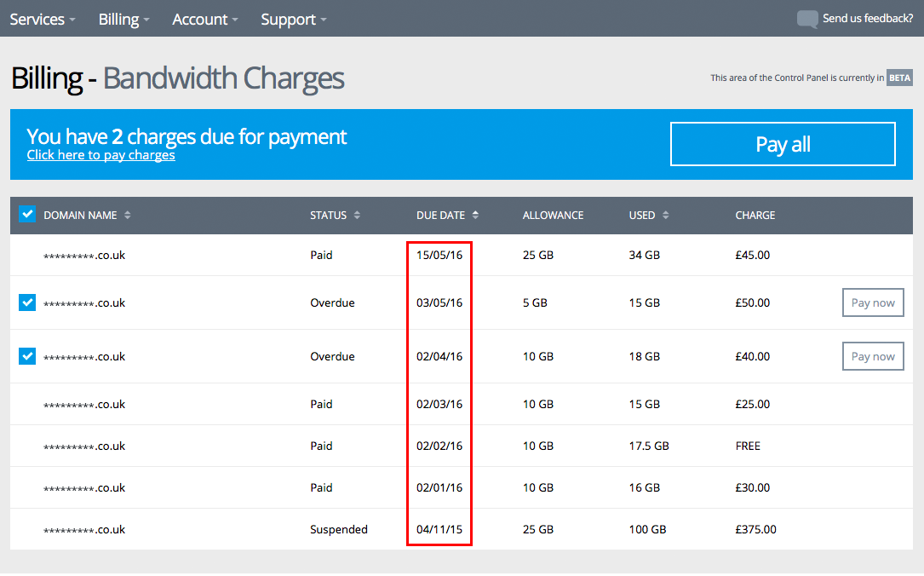Click the DOMAIN NAME column header
The image size is (924, 576).
[80, 216]
